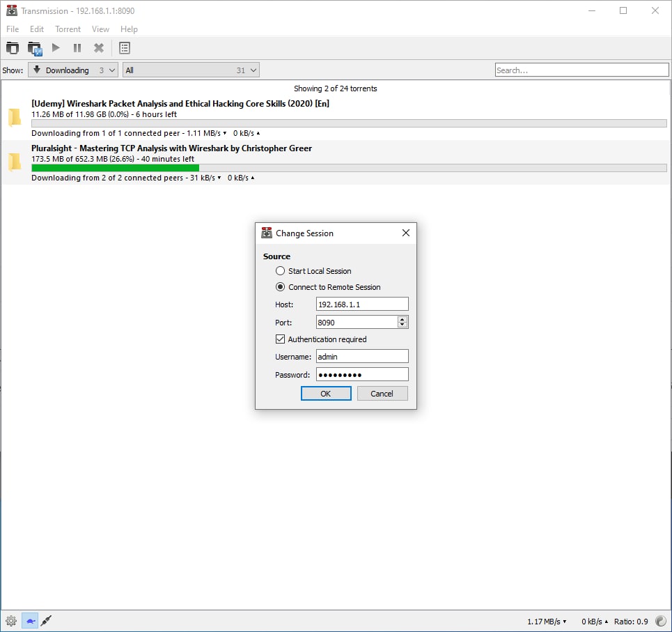672x632 pixels.
Task: Open the Edit menu
Action: 36,29
